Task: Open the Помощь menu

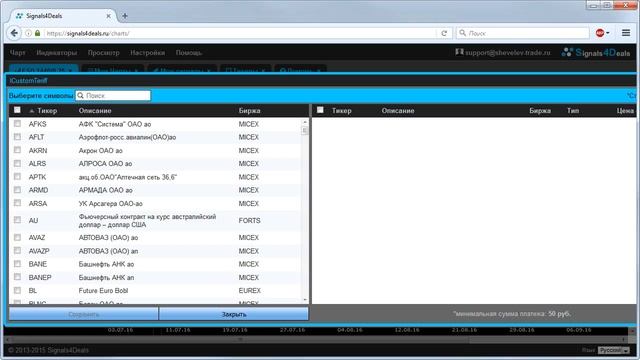Action: tap(189, 53)
